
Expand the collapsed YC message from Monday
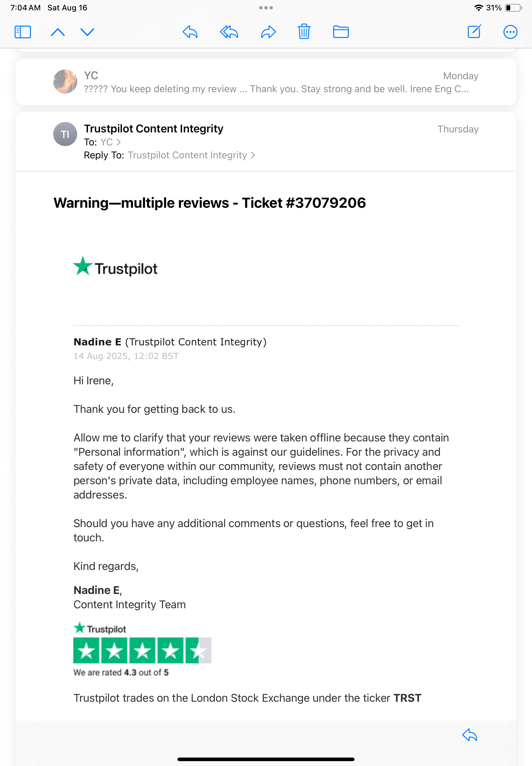click(x=266, y=82)
